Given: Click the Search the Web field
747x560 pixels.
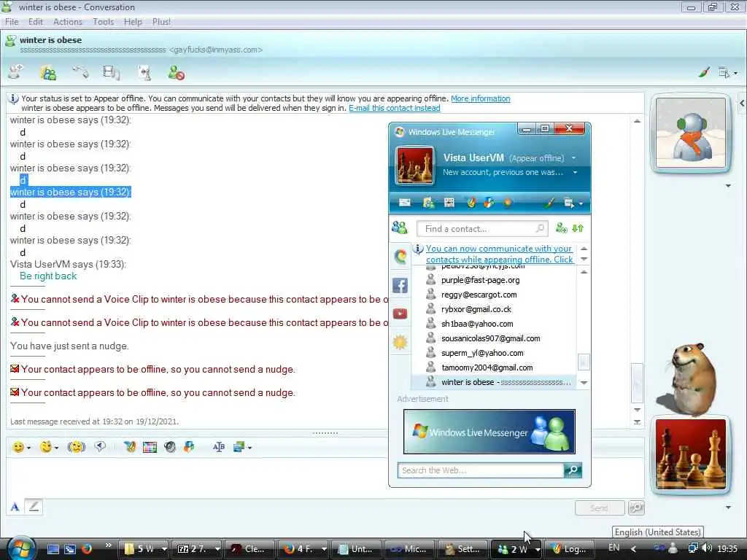Looking at the screenshot, I should tap(481, 470).
